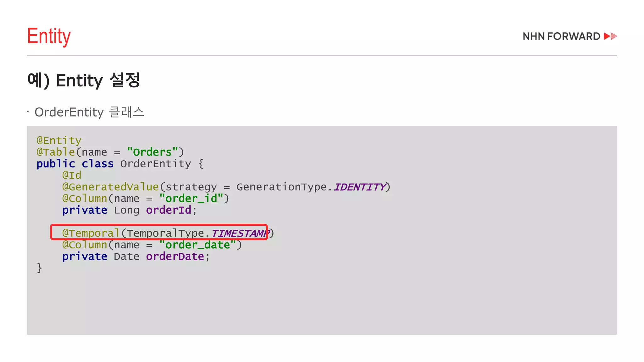This screenshot has width=644, height=362.
Task: Click the red double-arrow logo icon
Action: click(610, 36)
